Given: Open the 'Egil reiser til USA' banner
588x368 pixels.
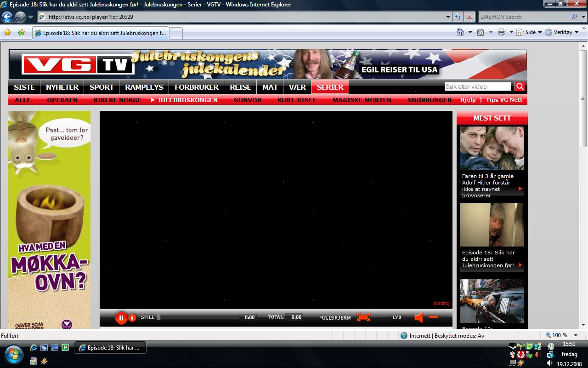Looking at the screenshot, I should 400,70.
